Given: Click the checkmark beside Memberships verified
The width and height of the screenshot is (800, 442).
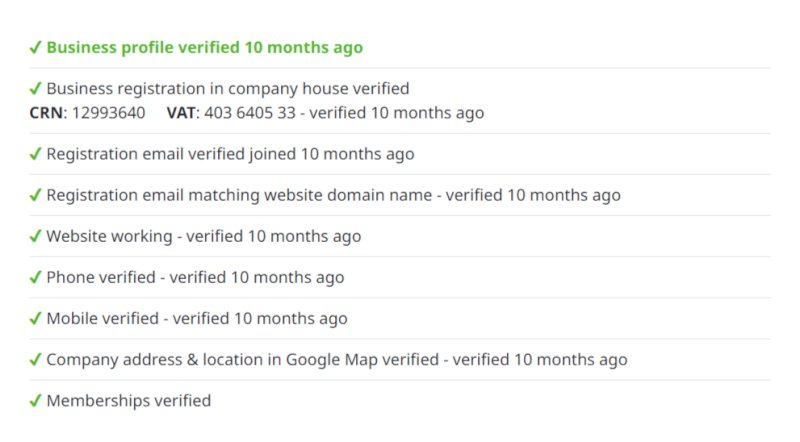Looking at the screenshot, I should (35, 401).
